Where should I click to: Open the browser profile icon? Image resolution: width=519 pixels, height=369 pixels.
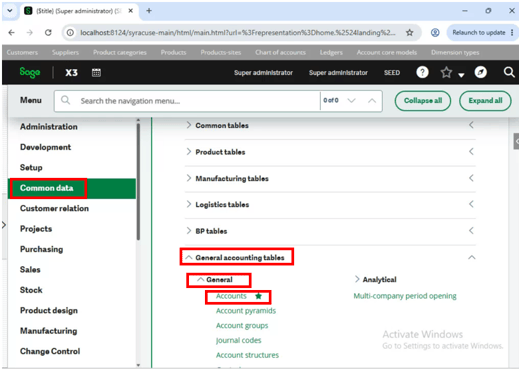[x=435, y=32]
